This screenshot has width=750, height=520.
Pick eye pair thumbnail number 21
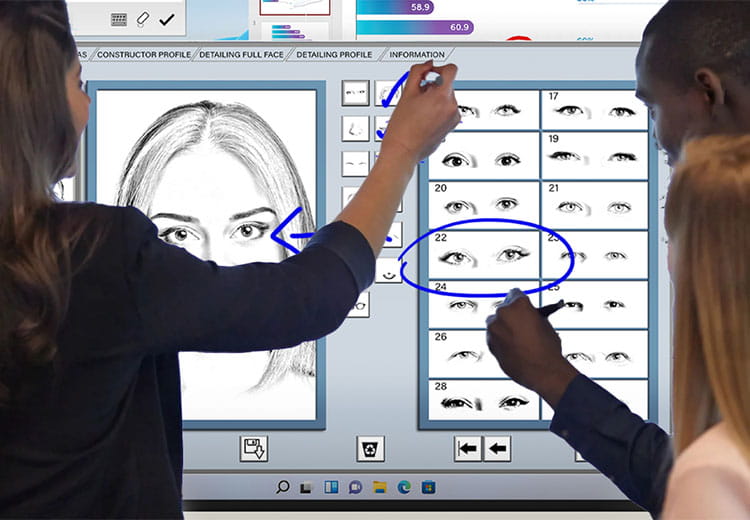point(592,205)
